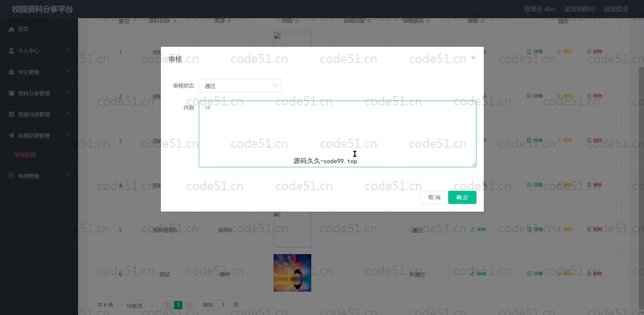Click 资料名称6 cell in row 5

tap(165, 230)
